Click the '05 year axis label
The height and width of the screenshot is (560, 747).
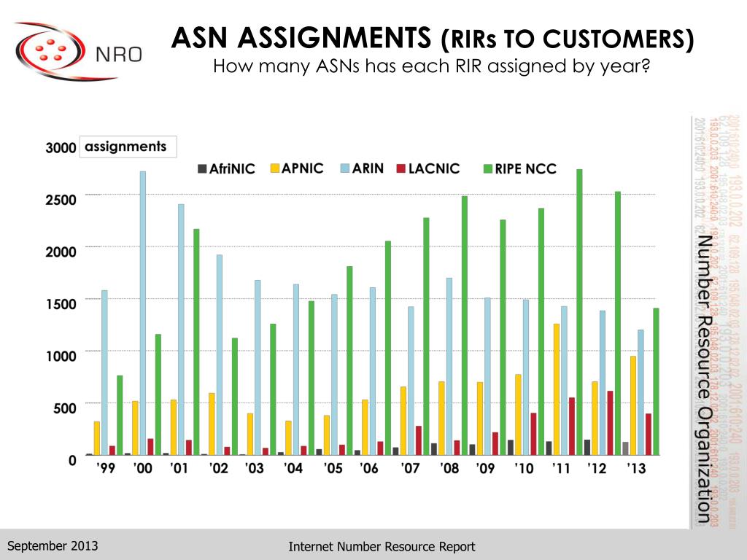coord(333,468)
